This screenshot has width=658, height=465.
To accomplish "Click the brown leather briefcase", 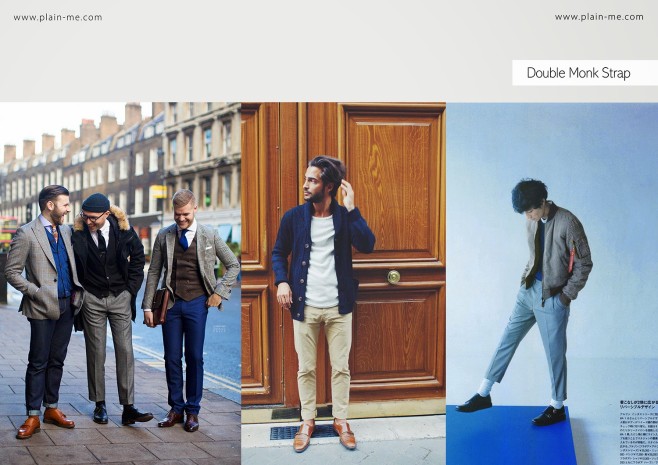I will click(159, 306).
